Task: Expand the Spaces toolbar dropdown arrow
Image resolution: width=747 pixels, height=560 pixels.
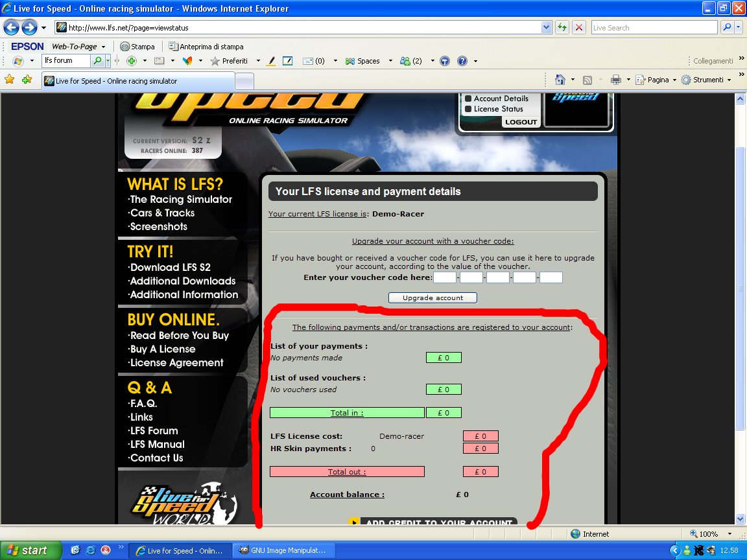Action: [390, 61]
